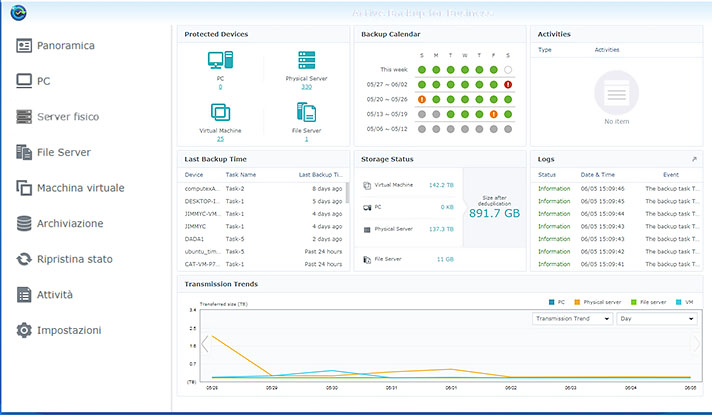The height and width of the screenshot is (415, 712).
Task: Toggle Physical server series in chart legend
Action: coord(595,301)
